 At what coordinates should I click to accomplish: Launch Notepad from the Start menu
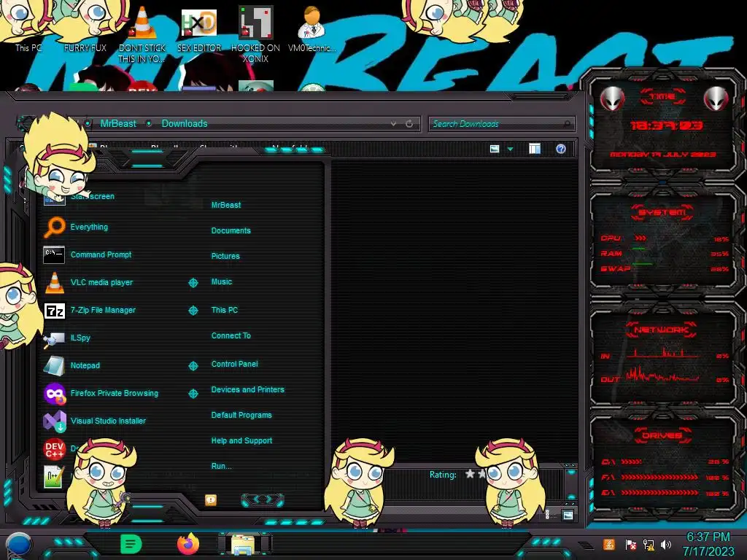tap(72, 365)
